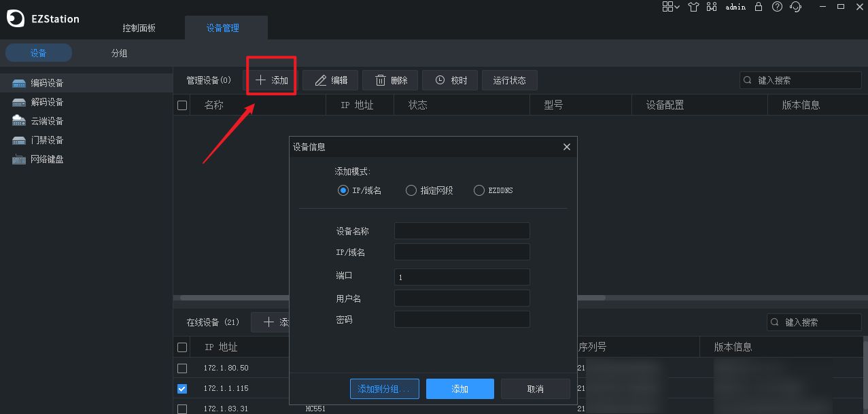The height and width of the screenshot is (414, 868).
Task: Click managed devices search field
Action: click(x=800, y=80)
